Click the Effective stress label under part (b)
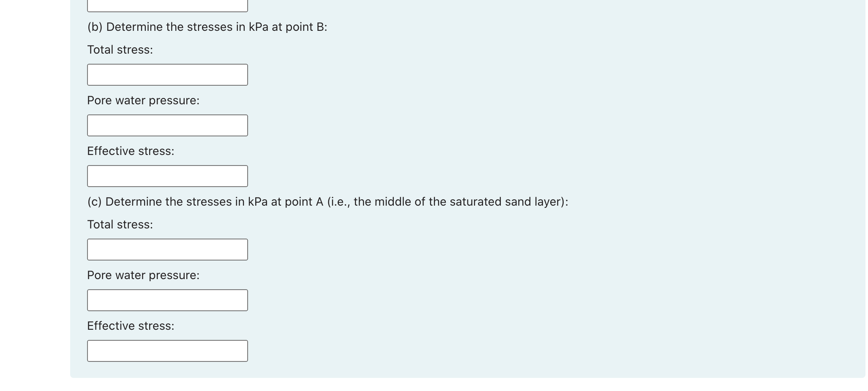Viewport: 868px width, 391px height. click(x=131, y=151)
